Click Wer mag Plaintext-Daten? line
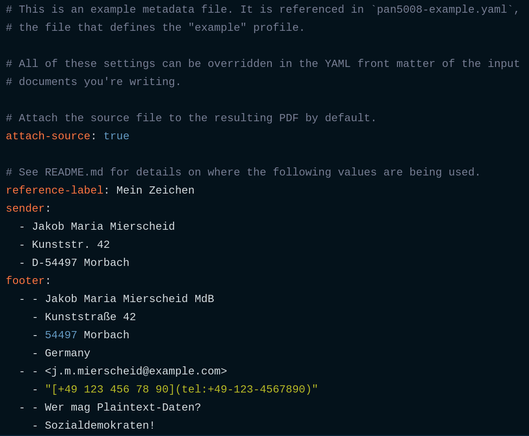This screenshot has width=529, height=436. (123, 407)
